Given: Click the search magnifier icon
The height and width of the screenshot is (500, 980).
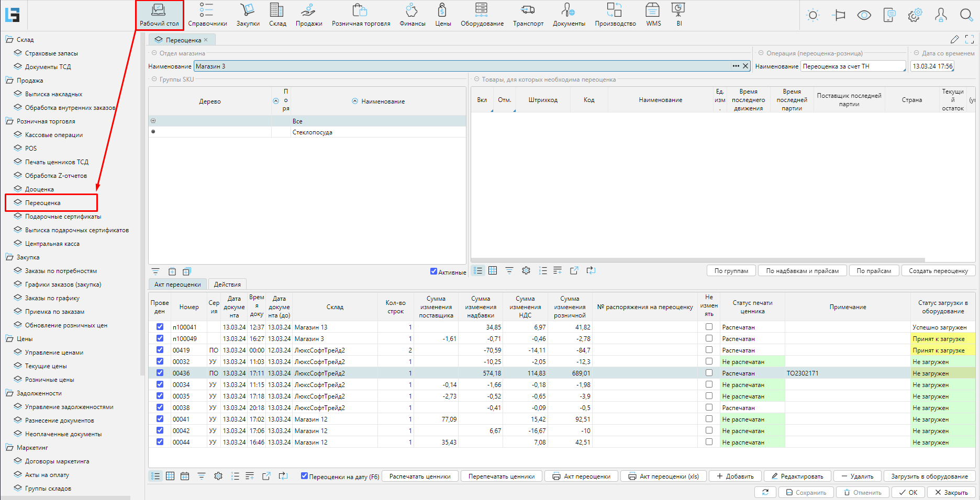Looking at the screenshot, I should point(966,15).
